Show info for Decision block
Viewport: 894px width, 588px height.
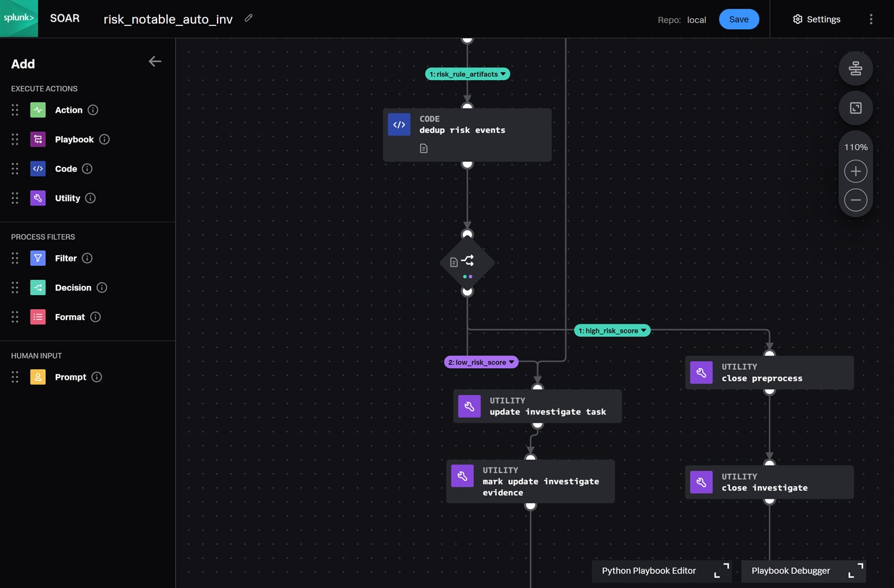(x=102, y=288)
